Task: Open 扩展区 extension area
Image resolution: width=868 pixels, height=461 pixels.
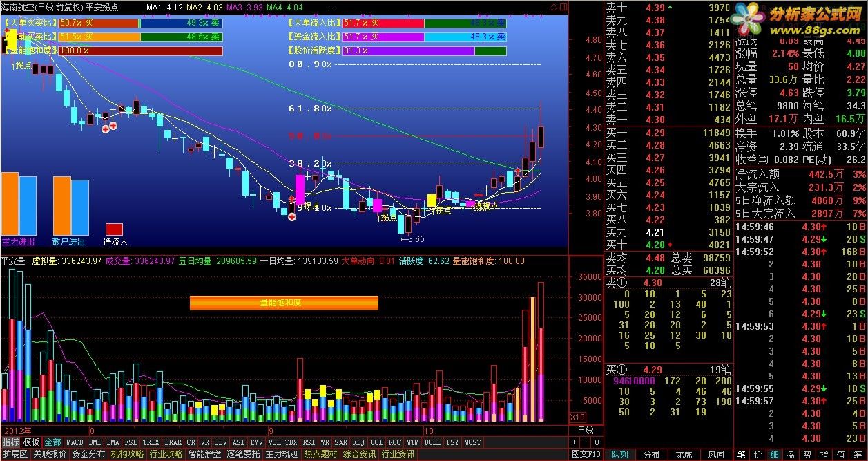Action: click(15, 455)
